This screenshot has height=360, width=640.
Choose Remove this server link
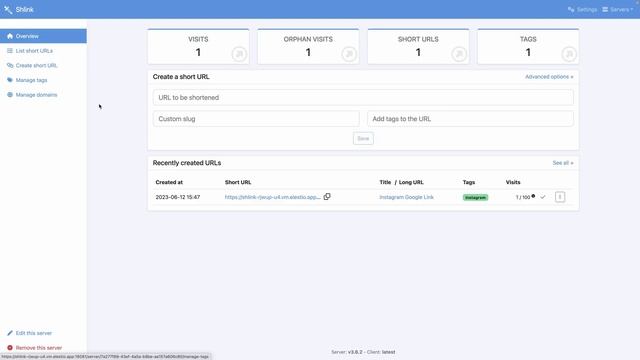(39, 348)
